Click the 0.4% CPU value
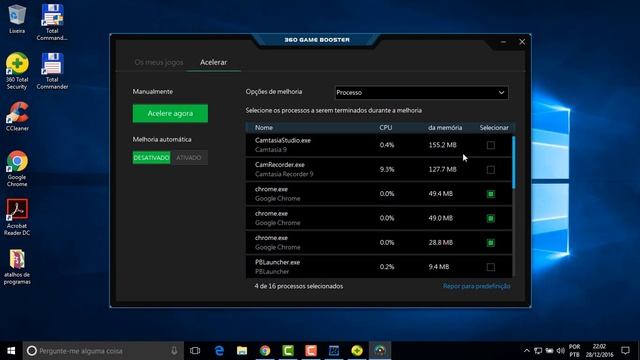The height and width of the screenshot is (360, 640). [x=387, y=145]
